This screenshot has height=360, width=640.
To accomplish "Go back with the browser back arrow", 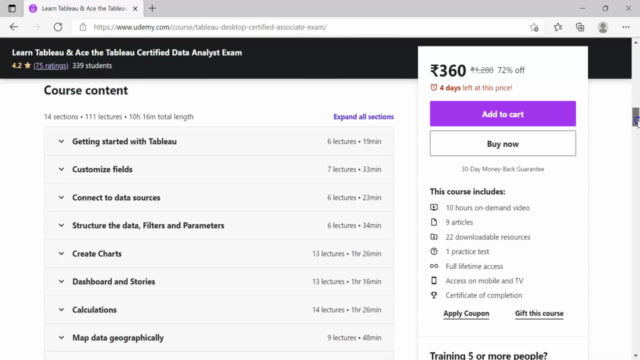I will tap(14, 27).
